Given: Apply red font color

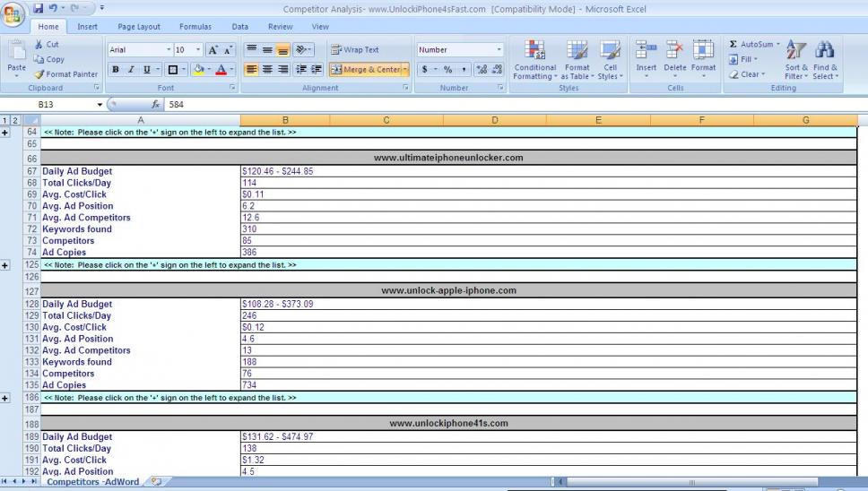Looking at the screenshot, I should point(221,70).
